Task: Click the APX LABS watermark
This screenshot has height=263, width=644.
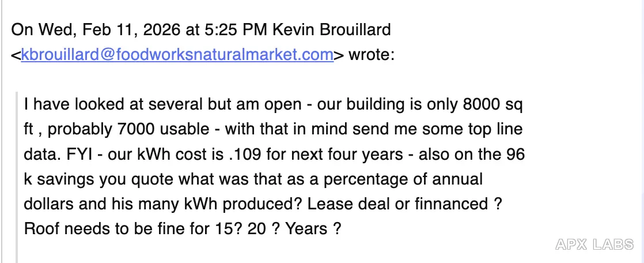Action: [x=594, y=245]
